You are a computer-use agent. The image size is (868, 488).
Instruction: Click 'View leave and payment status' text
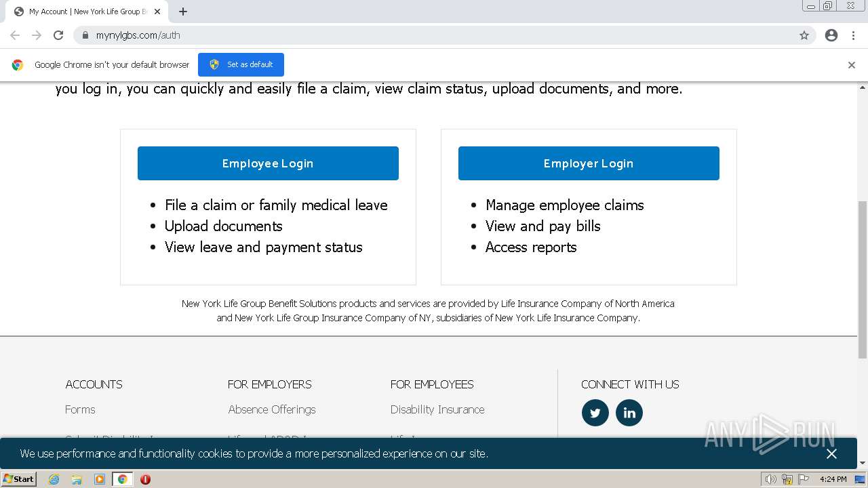pyautogui.click(x=264, y=247)
